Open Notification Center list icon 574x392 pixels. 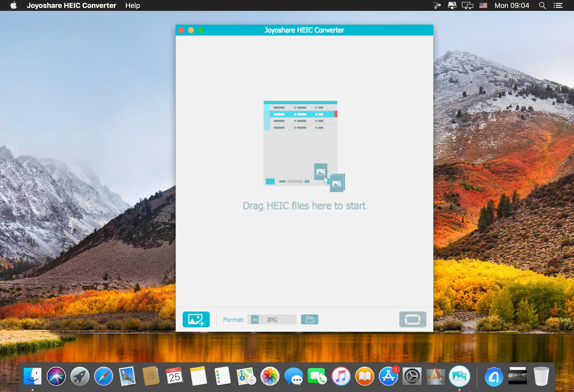pyautogui.click(x=558, y=5)
